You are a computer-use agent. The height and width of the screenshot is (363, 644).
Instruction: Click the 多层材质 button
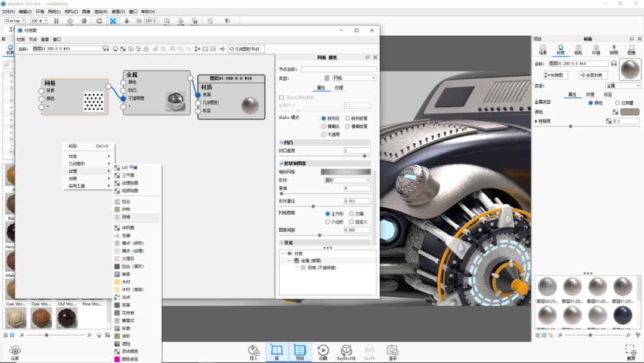click(x=593, y=75)
